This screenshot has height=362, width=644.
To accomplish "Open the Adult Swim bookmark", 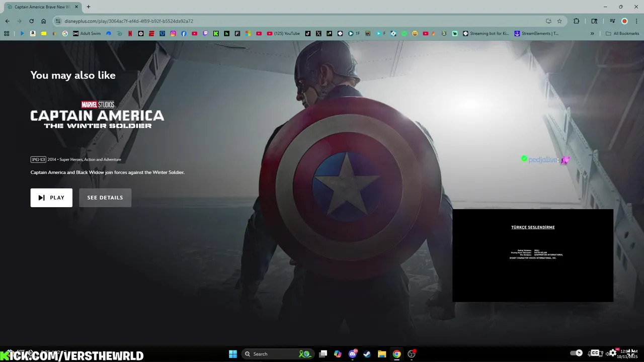I will click(x=87, y=34).
